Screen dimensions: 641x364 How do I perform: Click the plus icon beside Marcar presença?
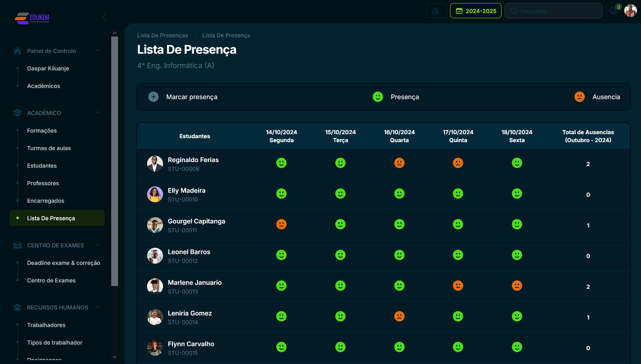point(153,97)
